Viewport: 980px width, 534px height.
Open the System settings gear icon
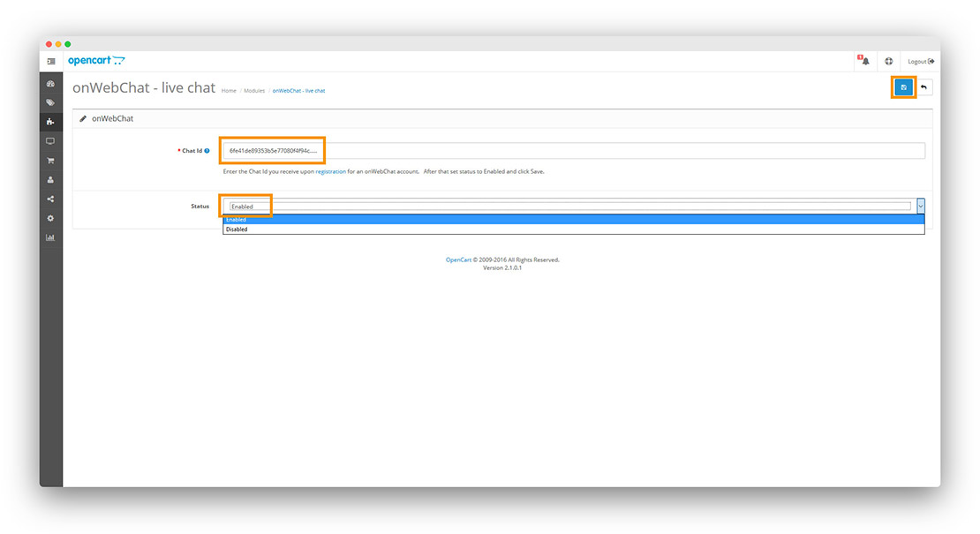coord(50,218)
